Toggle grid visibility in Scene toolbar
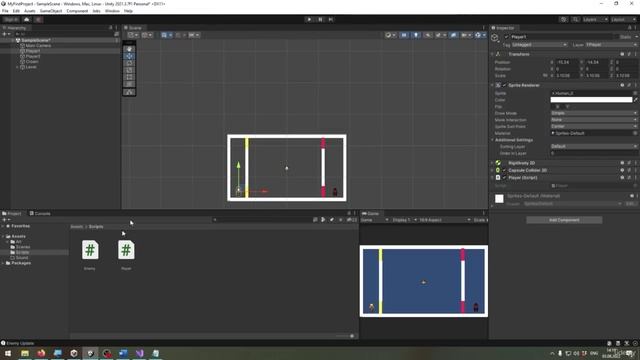The width and height of the screenshot is (640, 360). [x=166, y=35]
